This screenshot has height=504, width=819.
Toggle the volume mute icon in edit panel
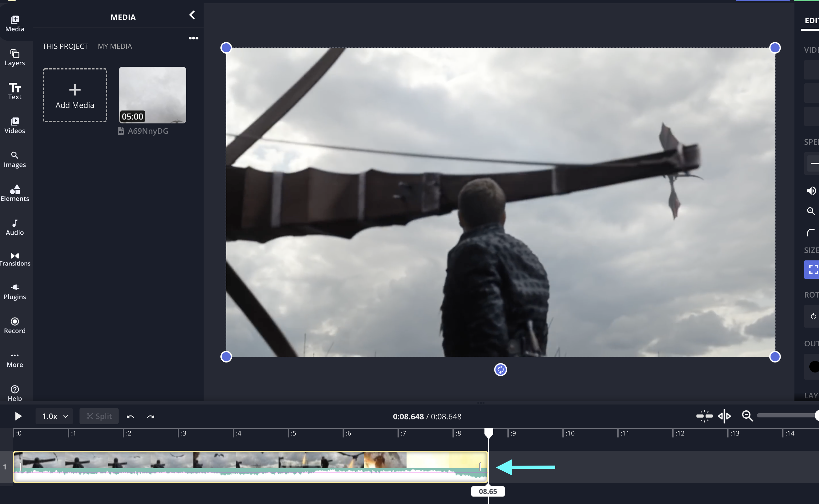[x=811, y=190]
